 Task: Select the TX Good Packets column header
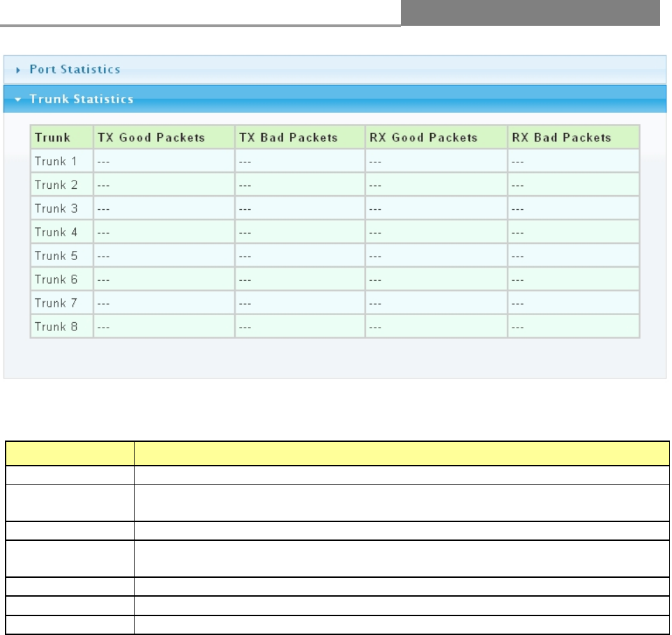(164, 137)
